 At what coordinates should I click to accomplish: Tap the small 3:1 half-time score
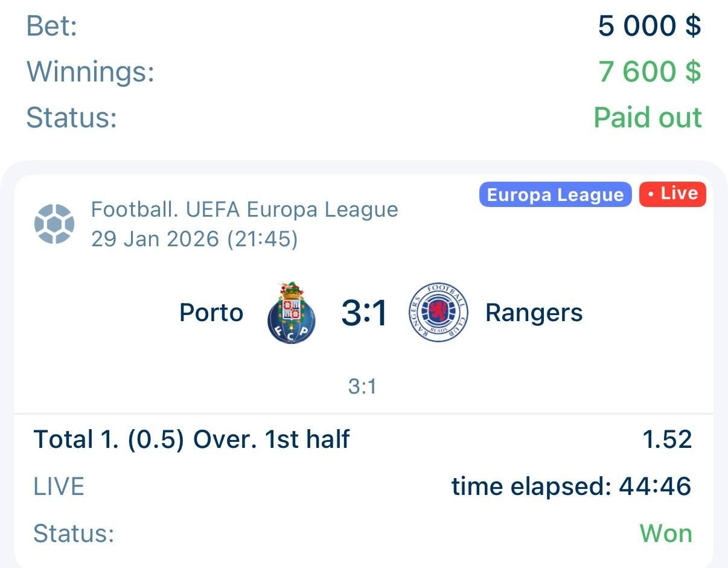point(362,386)
